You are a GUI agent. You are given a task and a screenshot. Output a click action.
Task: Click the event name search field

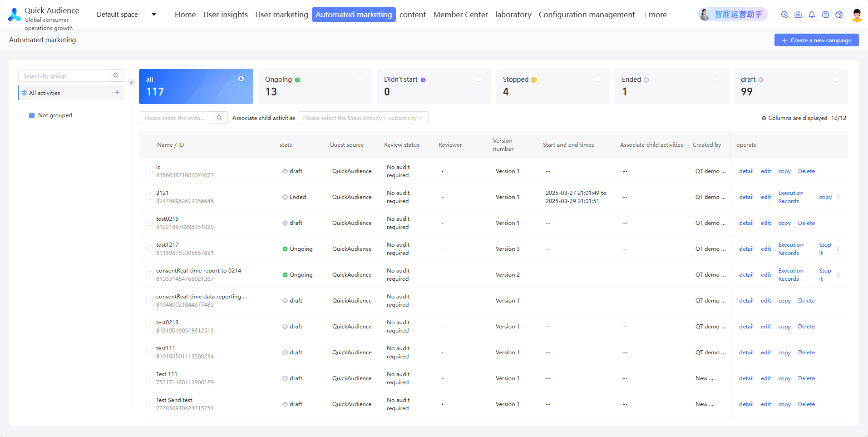coord(175,118)
